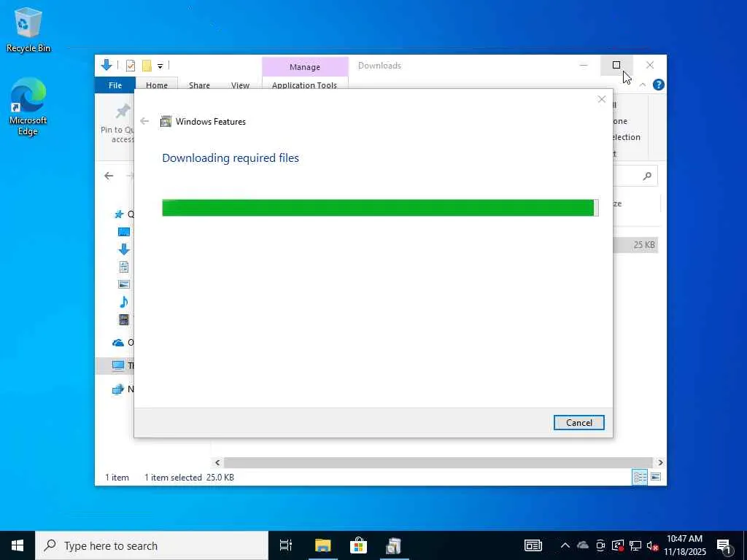Viewport: 747px width, 560px height.
Task: Click the network tray icon
Action: click(x=635, y=545)
